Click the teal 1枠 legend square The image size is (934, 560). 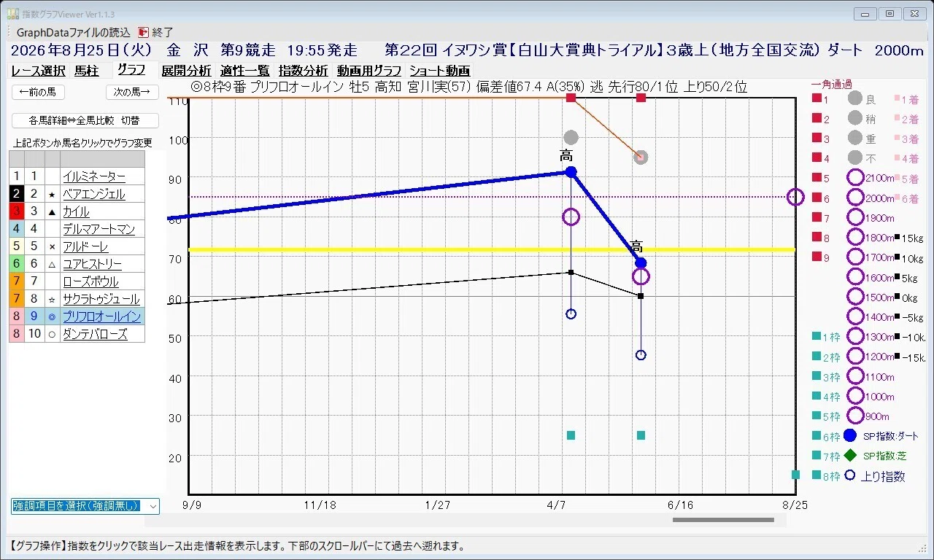tap(817, 336)
